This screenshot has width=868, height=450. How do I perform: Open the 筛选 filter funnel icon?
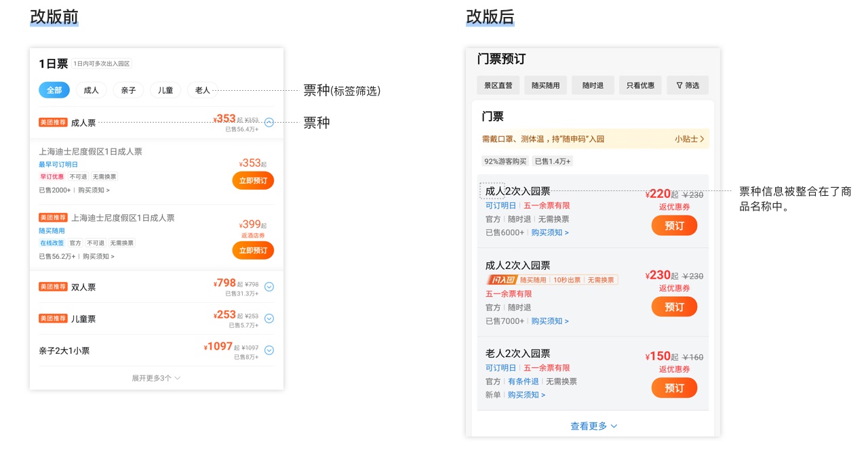tap(687, 85)
